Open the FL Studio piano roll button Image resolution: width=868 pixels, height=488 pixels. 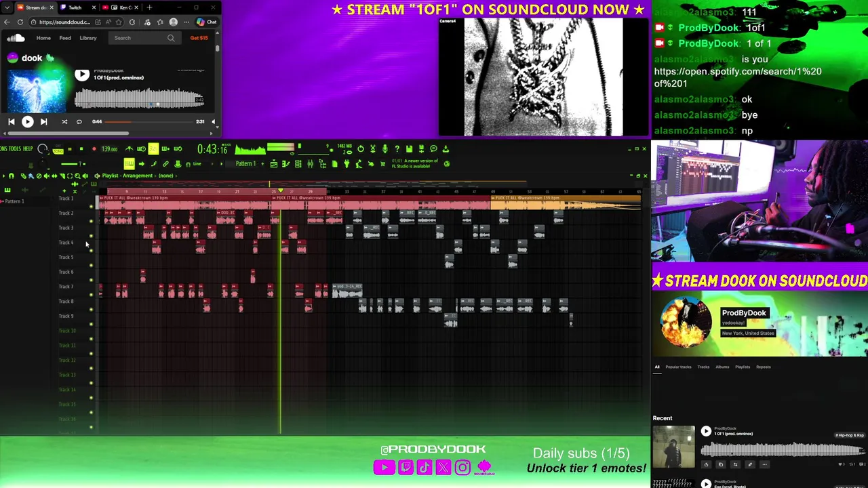tap(285, 164)
